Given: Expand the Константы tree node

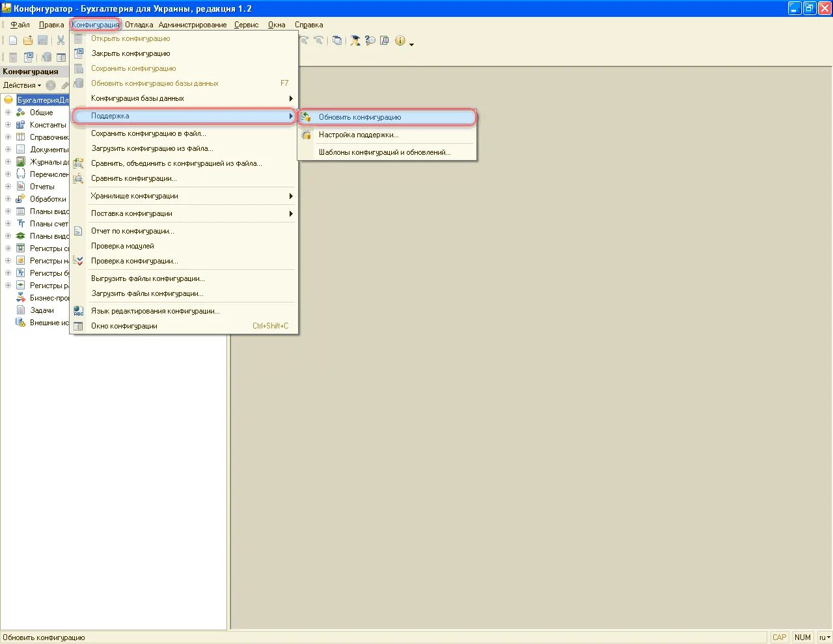Looking at the screenshot, I should pos(8,125).
